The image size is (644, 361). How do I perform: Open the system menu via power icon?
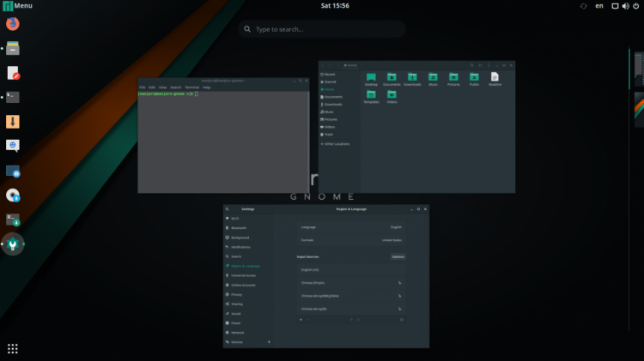point(635,6)
